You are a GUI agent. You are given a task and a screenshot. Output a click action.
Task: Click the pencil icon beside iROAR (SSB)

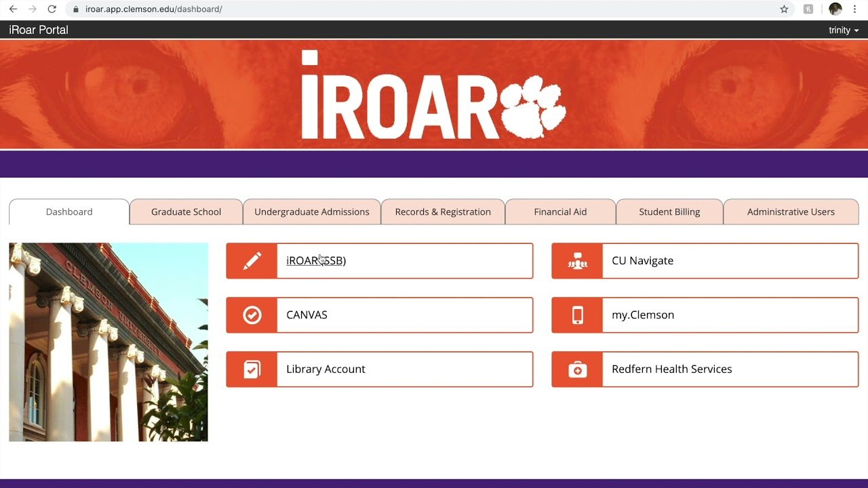pyautogui.click(x=252, y=261)
